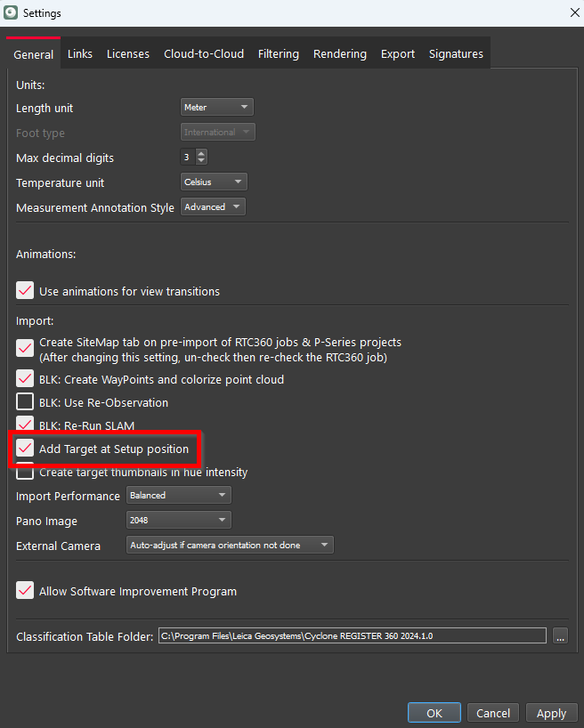Screen dimensions: 584x728
Task: Toggle Allow Software Improvement Program checkbox
Action: 25,591
